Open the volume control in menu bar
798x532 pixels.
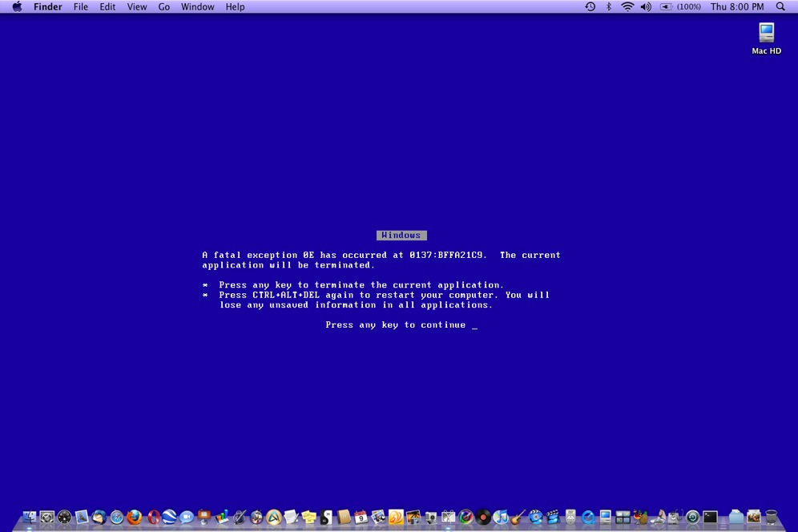(646, 6)
